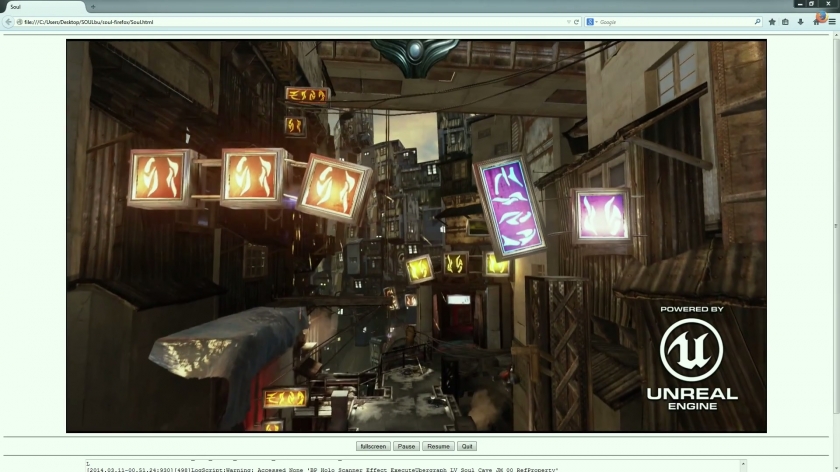This screenshot has width=840, height=472.
Task: Go back with the browser back arrow
Action: click(x=8, y=22)
